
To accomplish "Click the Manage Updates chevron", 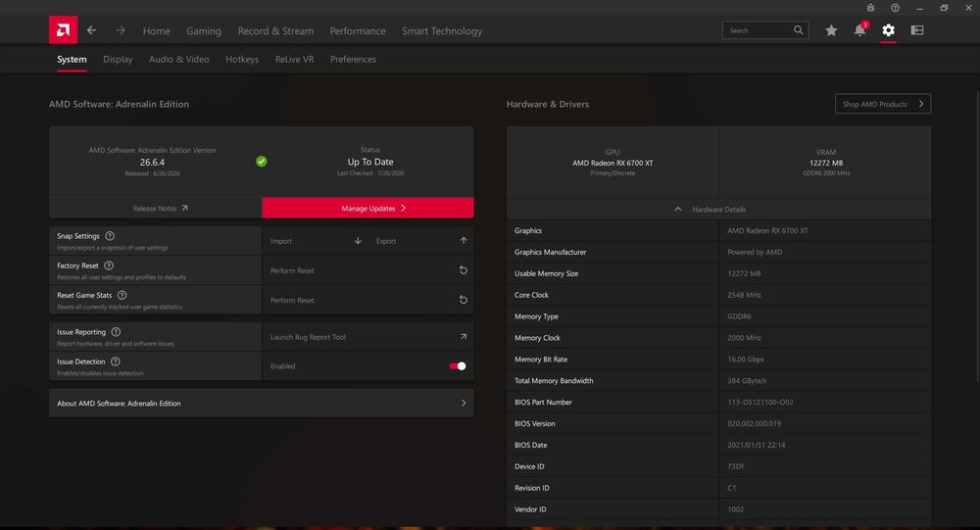I will point(404,208).
